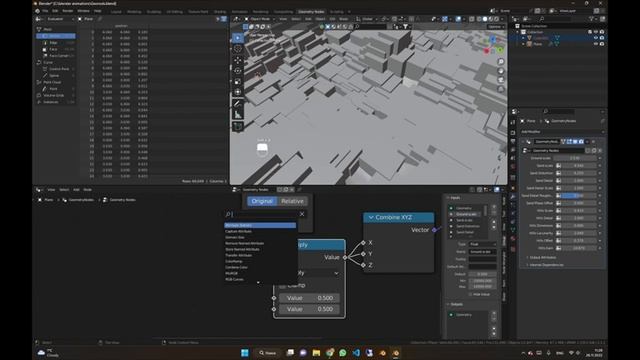Click the red X axis gizmo ball
Viewport: 640px width, 360px height.
(486, 51)
